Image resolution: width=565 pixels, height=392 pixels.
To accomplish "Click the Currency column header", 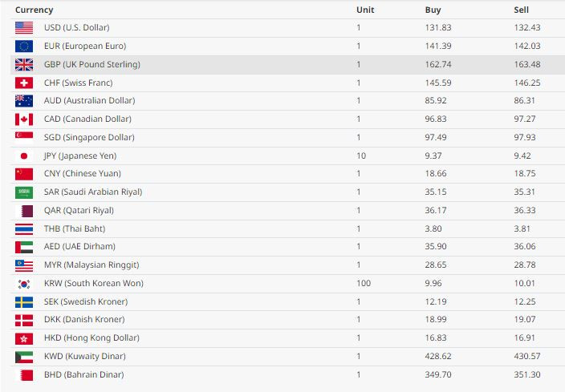I will pos(35,10).
